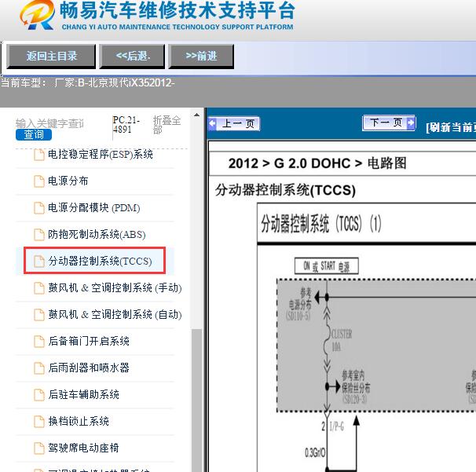This screenshot has height=472, width=476.
Task: Open the document icon beside 防抱死制动系统(ABS)
Action: point(38,235)
